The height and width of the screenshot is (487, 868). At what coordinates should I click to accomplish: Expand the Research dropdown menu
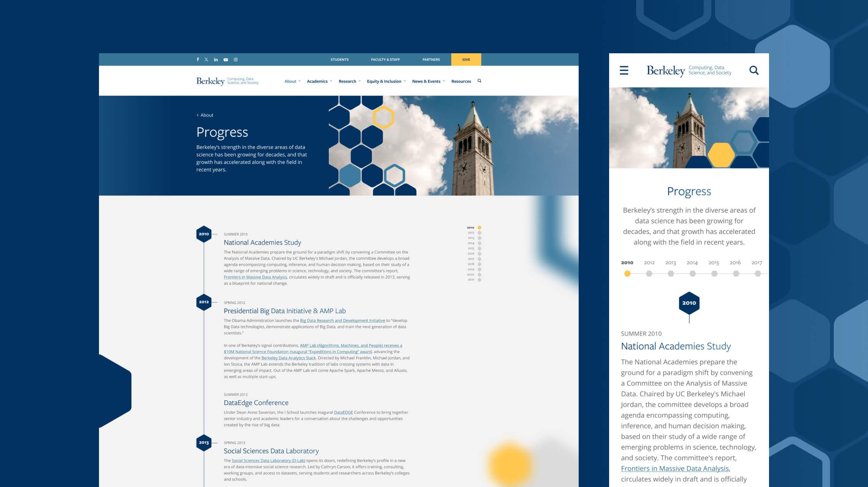click(x=349, y=81)
